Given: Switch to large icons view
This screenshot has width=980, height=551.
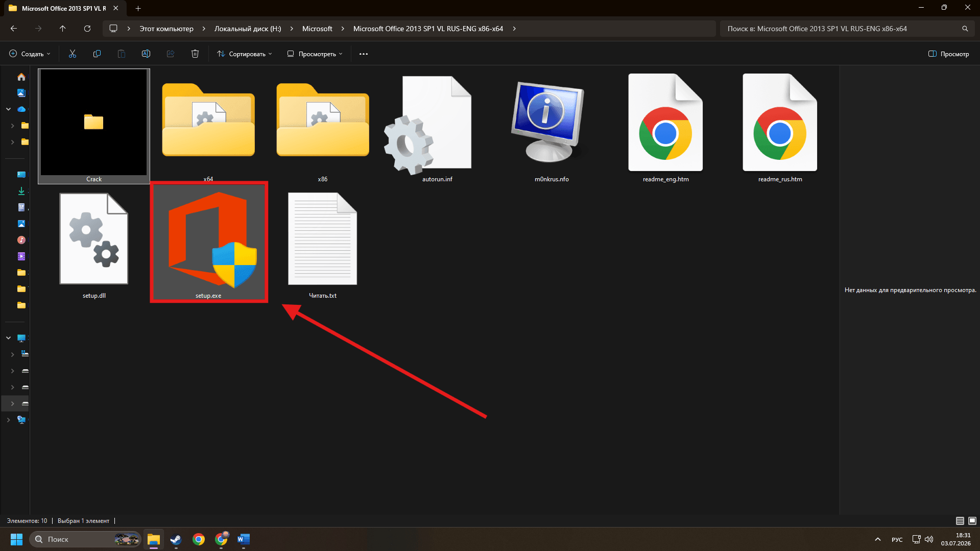Looking at the screenshot, I should pyautogui.click(x=972, y=521).
